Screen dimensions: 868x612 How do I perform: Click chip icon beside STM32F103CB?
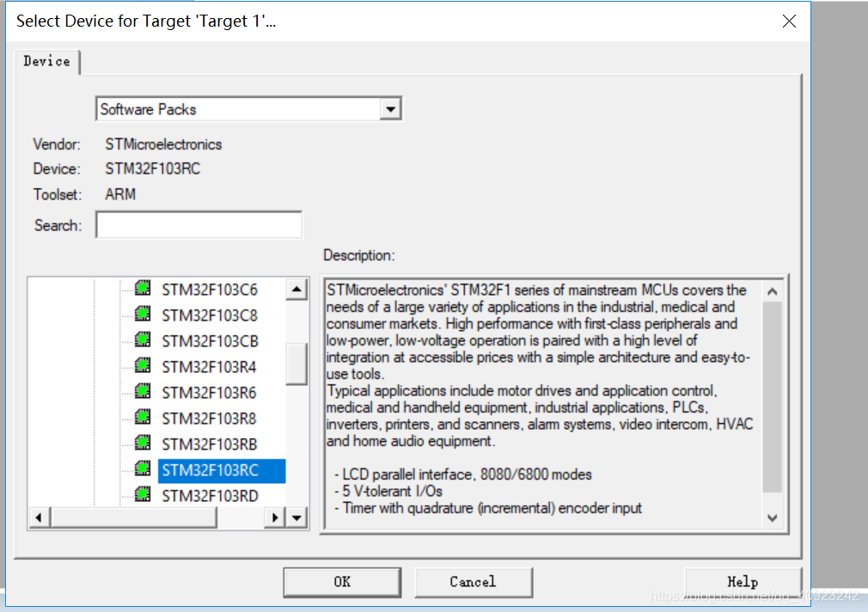point(143,340)
